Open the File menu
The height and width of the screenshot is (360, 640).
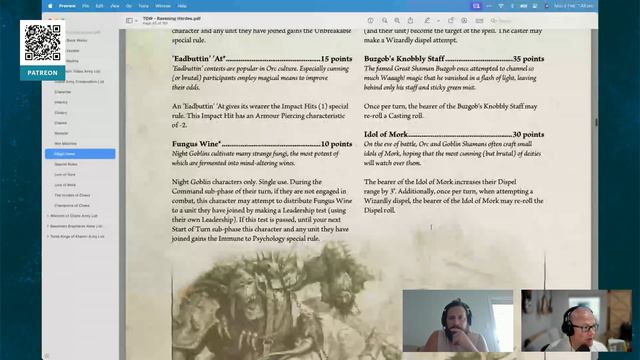pyautogui.click(x=85, y=6)
